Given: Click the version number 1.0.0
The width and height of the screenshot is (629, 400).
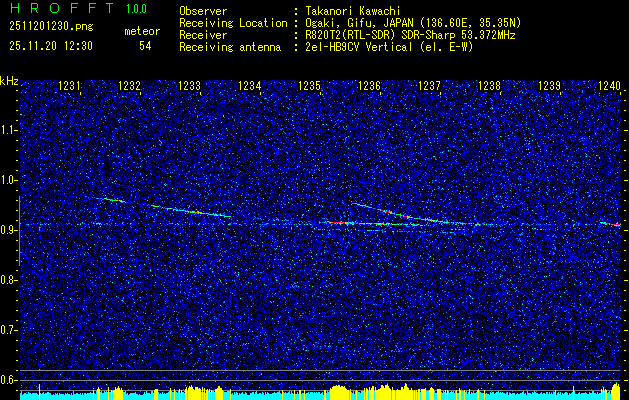Looking at the screenshot, I should point(136,9).
